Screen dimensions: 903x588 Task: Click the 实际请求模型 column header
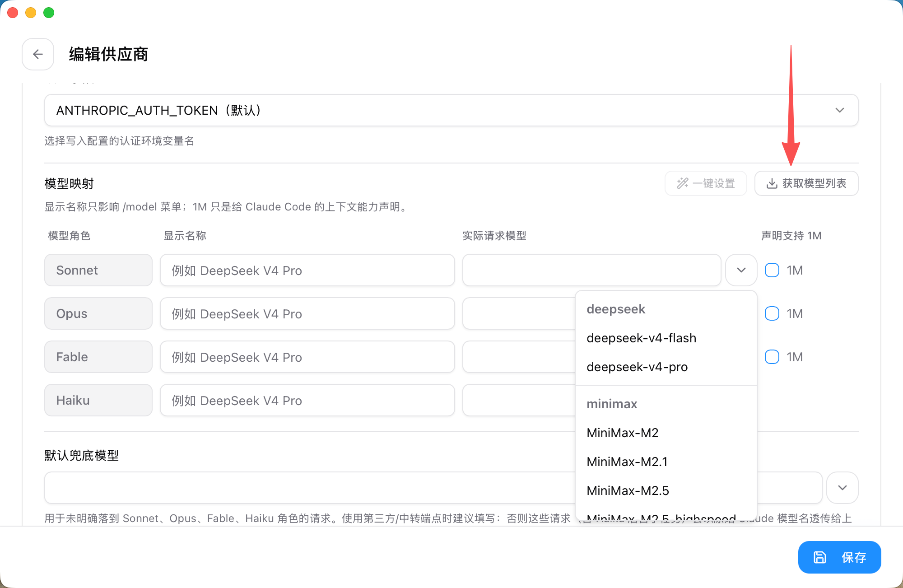(494, 236)
